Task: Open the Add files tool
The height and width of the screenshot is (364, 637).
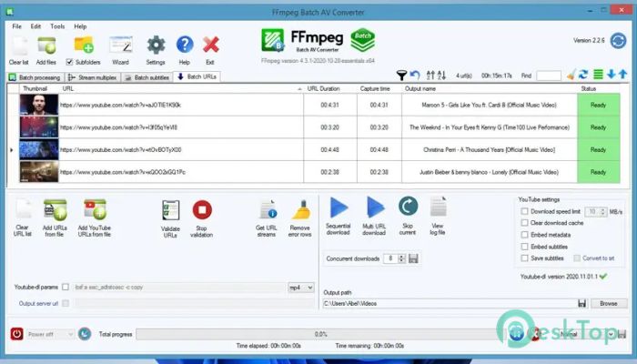Action: [46, 45]
